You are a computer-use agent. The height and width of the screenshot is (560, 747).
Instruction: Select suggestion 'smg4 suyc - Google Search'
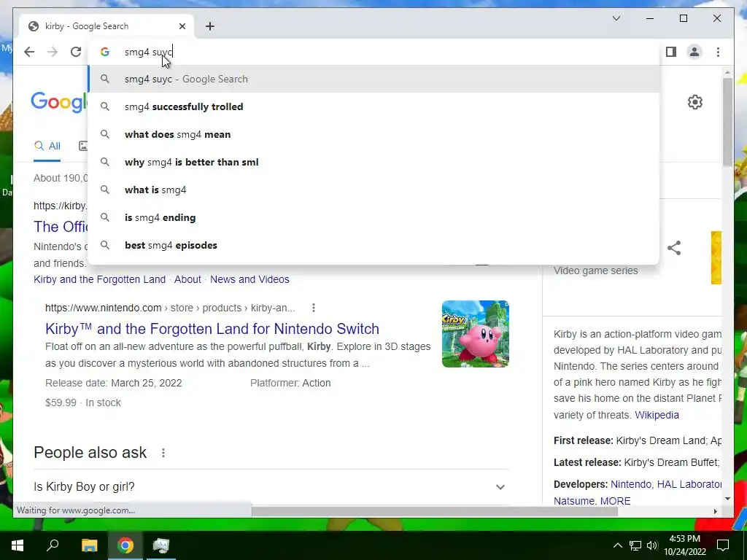(374, 79)
